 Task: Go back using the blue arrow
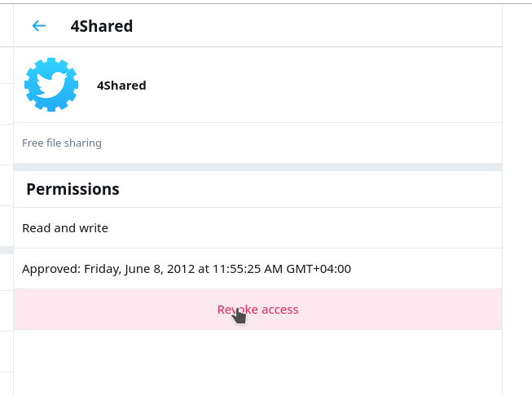click(x=38, y=26)
